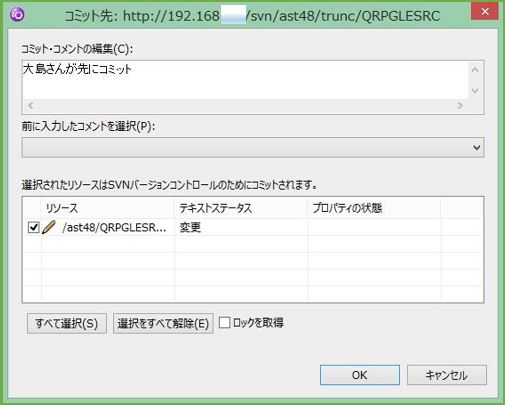The image size is (505, 405).
Task: Click the すべて選択(S) button
Action: point(67,323)
